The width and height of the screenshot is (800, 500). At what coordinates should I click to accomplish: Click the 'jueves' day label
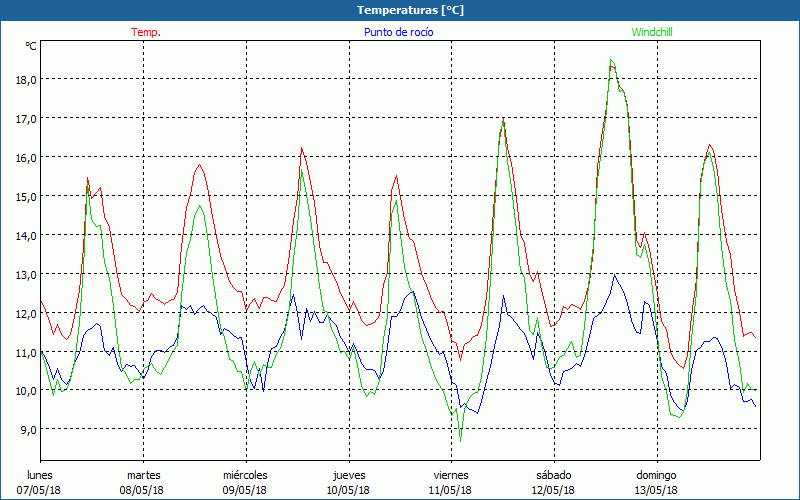349,475
